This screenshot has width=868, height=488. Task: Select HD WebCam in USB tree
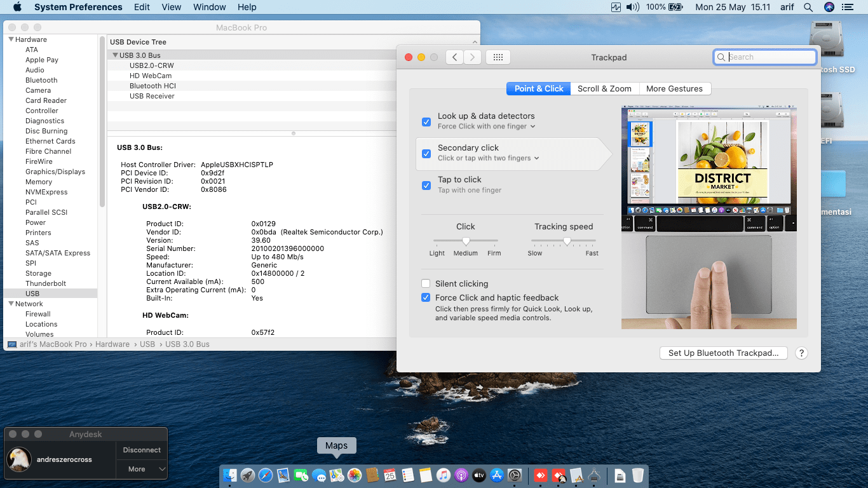click(x=151, y=76)
